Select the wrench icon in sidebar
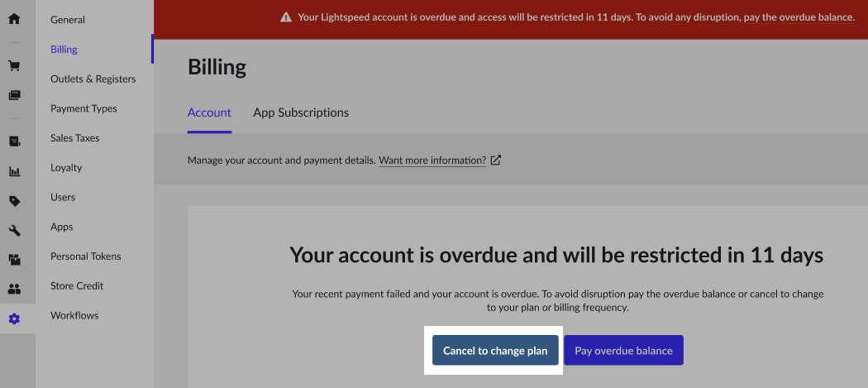 coord(14,231)
